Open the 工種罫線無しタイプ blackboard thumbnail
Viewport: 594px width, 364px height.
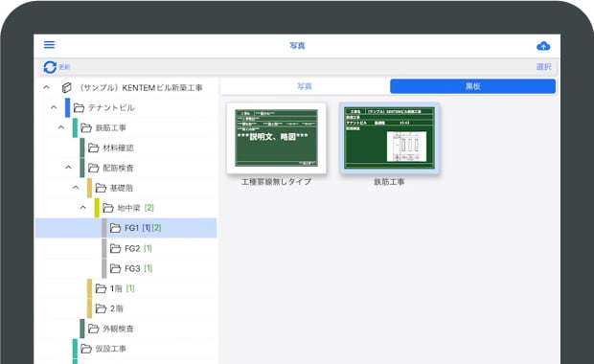276,138
